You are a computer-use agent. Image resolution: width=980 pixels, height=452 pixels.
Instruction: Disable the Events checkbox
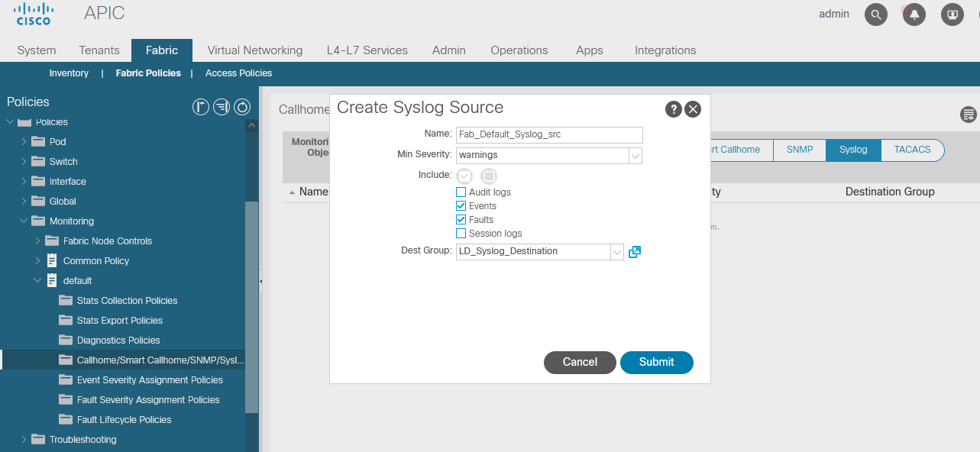[461, 205]
